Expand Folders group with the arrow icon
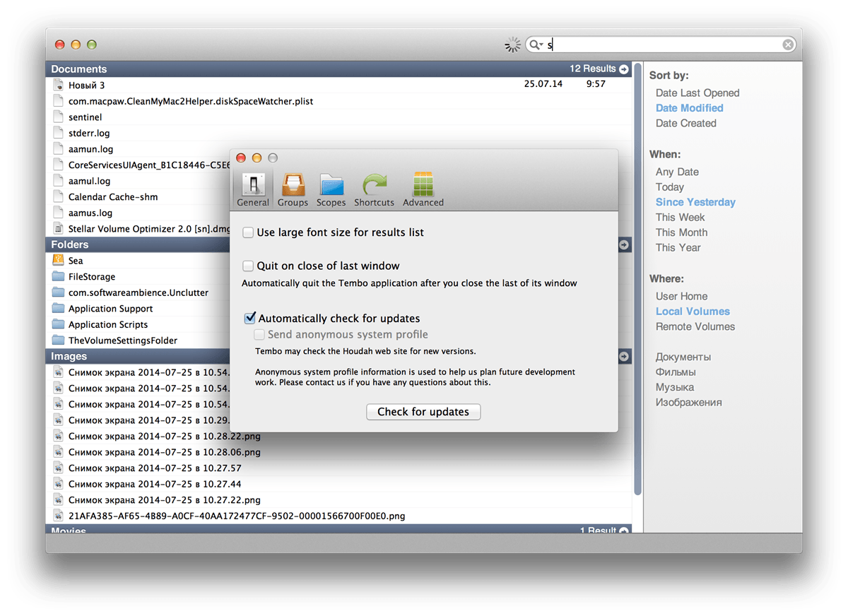The height and width of the screenshot is (616, 848). pyautogui.click(x=624, y=244)
